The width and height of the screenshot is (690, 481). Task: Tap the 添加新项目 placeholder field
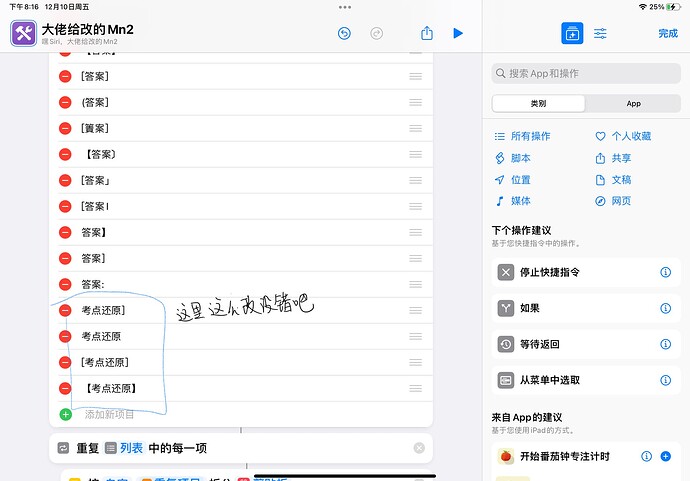109,415
